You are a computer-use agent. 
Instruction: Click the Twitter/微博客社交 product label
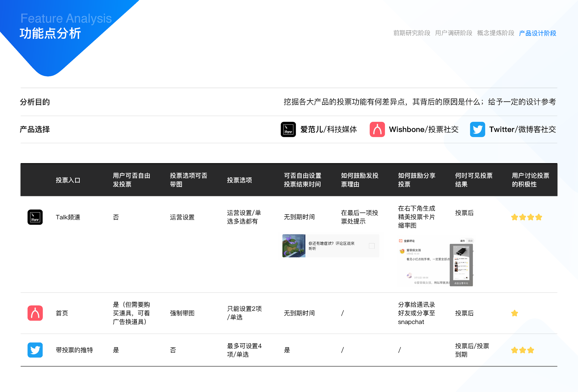523,129
